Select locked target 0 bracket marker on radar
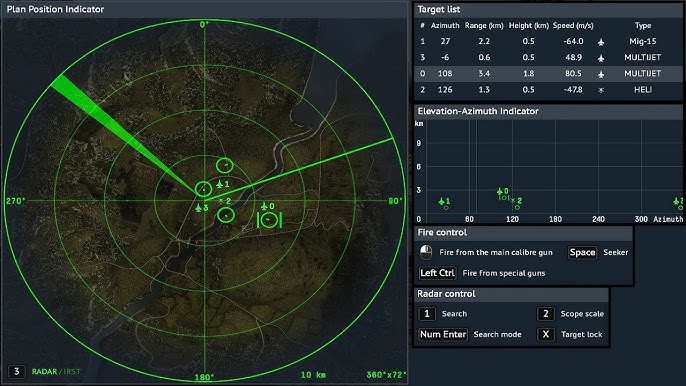 pos(269,220)
